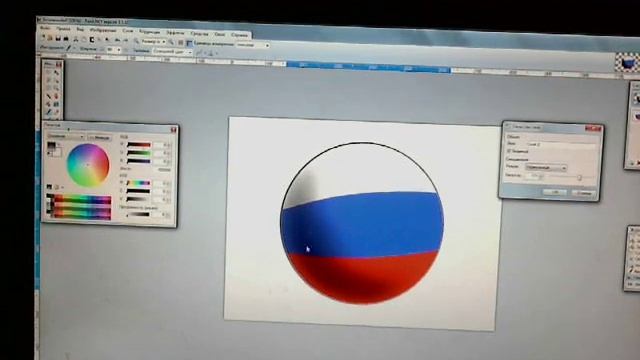Click the zoom out magnifier icon
The width and height of the screenshot is (640, 360).
136,41
